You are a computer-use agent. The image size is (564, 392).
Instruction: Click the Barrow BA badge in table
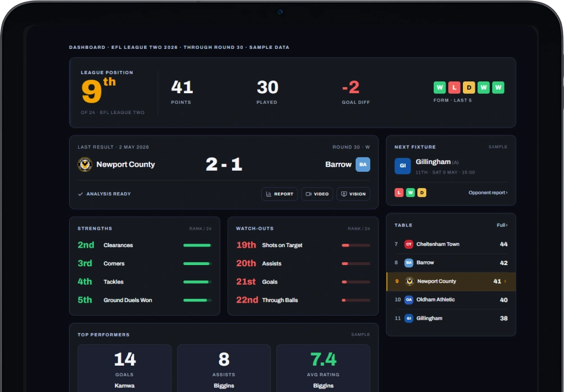pos(408,262)
